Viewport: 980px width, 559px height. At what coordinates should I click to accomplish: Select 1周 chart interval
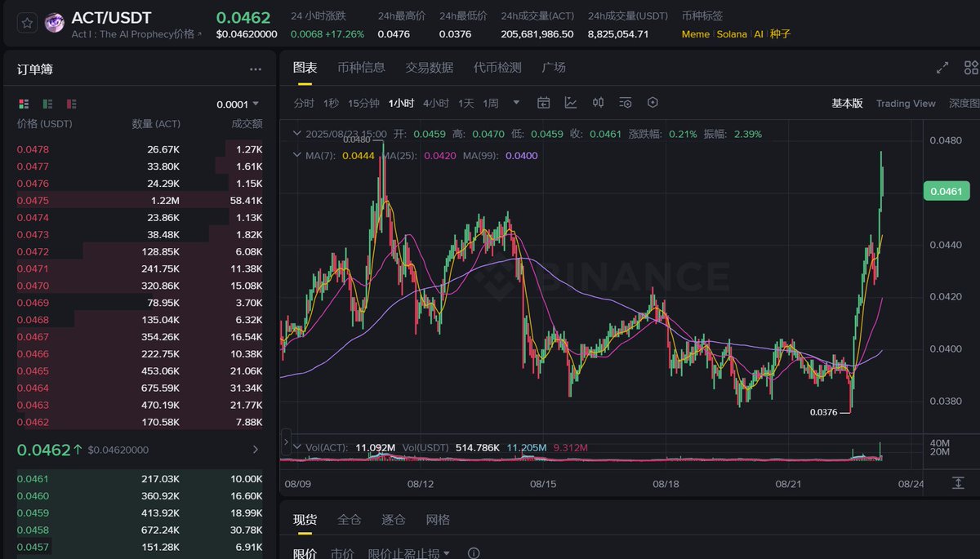(x=491, y=103)
